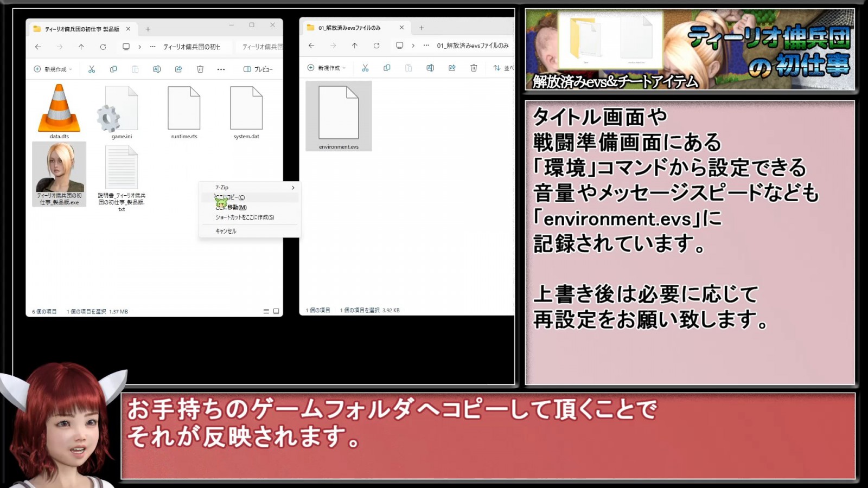
Task: Click Share icon in left window toolbar
Action: pos(178,69)
